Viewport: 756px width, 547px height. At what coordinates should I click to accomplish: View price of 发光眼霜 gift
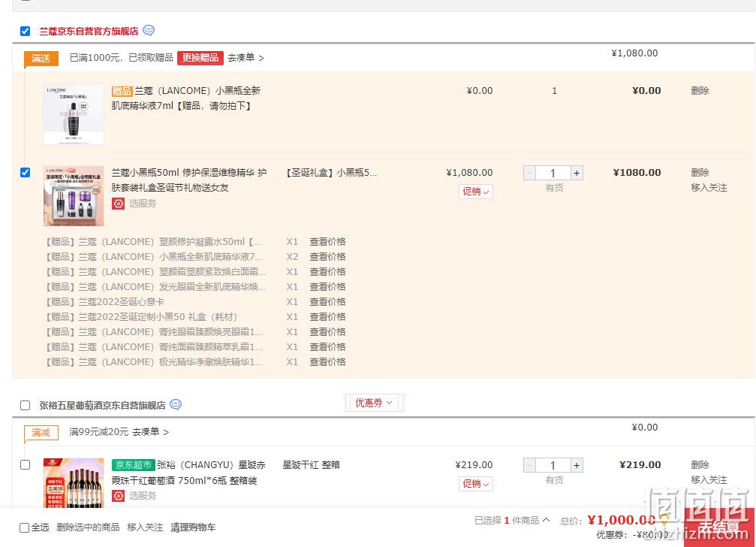327,286
